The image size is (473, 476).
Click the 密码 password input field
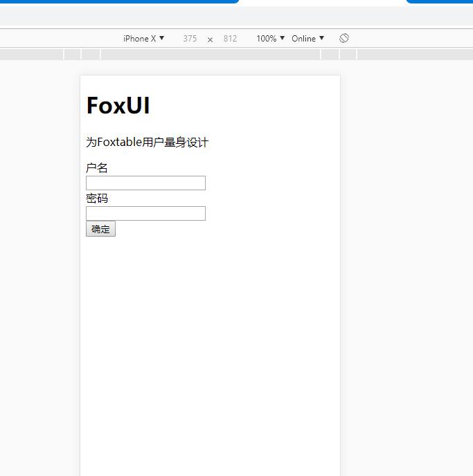click(145, 213)
